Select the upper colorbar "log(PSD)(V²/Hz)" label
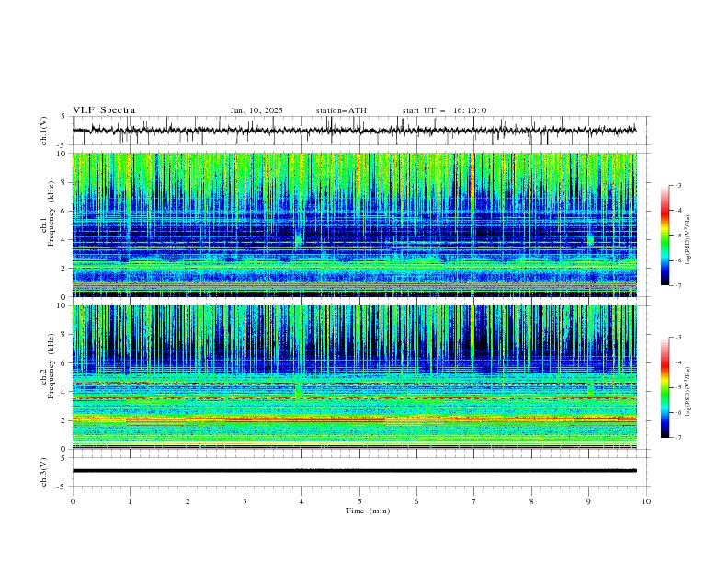This screenshot has width=728, height=563. click(x=688, y=240)
